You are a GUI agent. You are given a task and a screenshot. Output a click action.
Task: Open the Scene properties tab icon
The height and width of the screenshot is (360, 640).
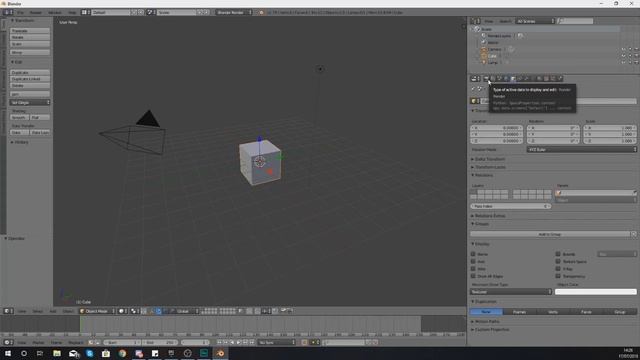500,78
